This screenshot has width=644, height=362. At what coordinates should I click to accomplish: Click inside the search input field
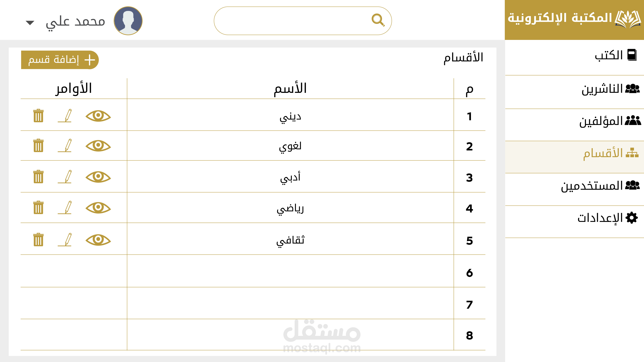[x=290, y=21]
